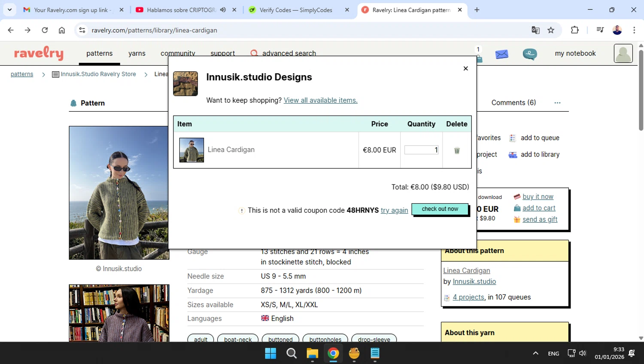Switch to Comments (6) tab
The image size is (644, 364).
pos(513,102)
